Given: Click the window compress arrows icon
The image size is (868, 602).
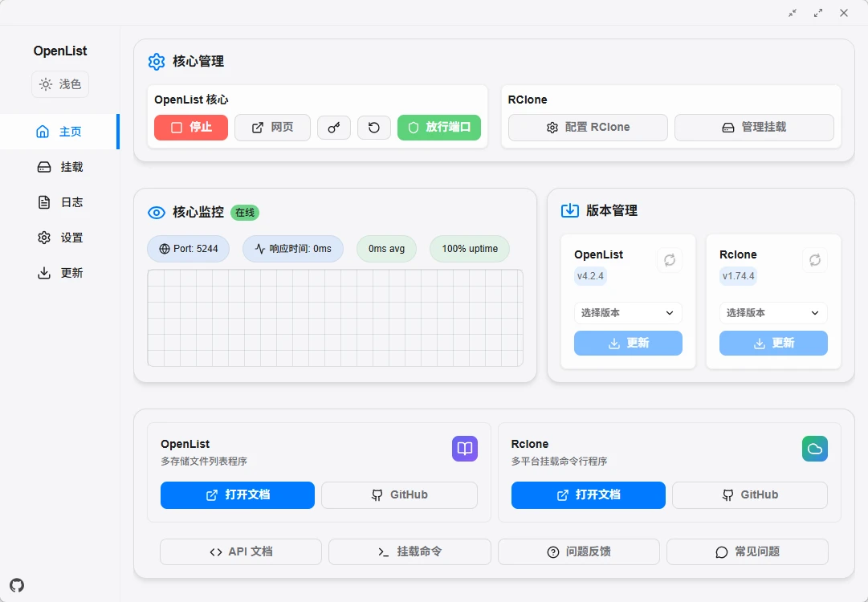Looking at the screenshot, I should tap(793, 13).
